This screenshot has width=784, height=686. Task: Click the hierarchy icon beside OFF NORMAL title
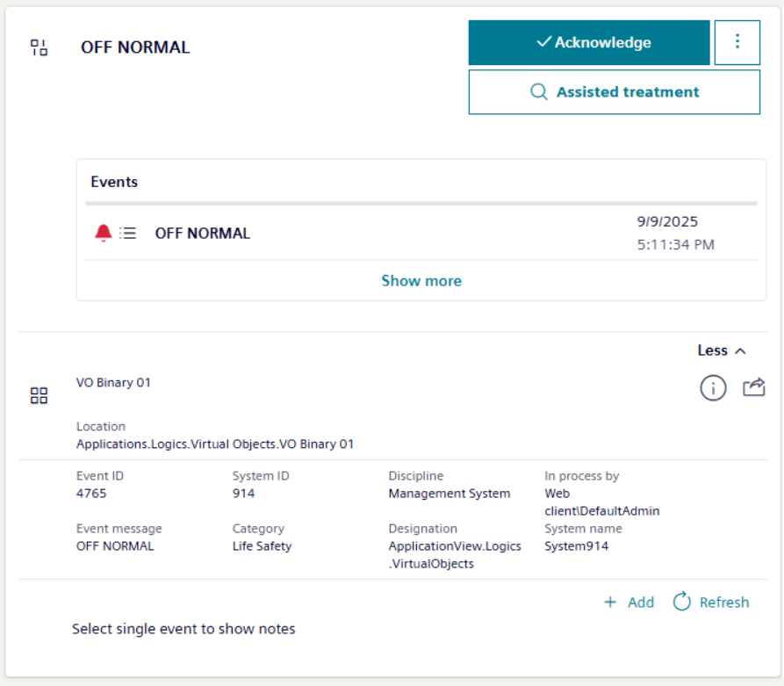point(39,47)
